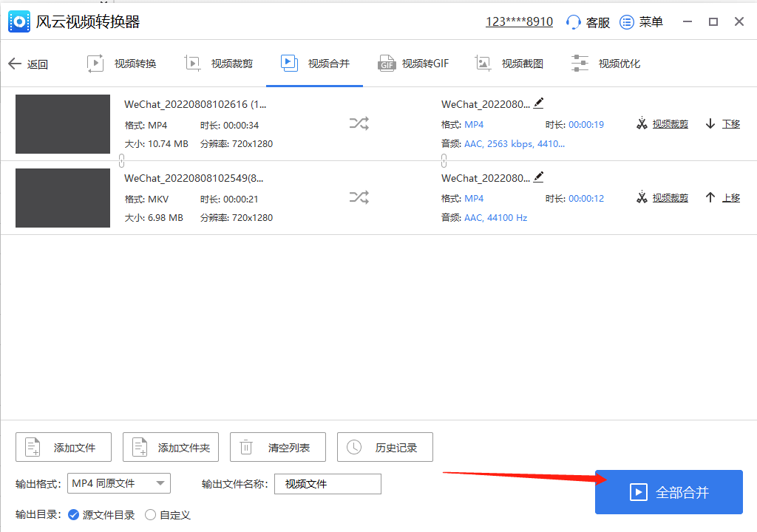Switch to 视频裁剪 tab

coord(219,64)
